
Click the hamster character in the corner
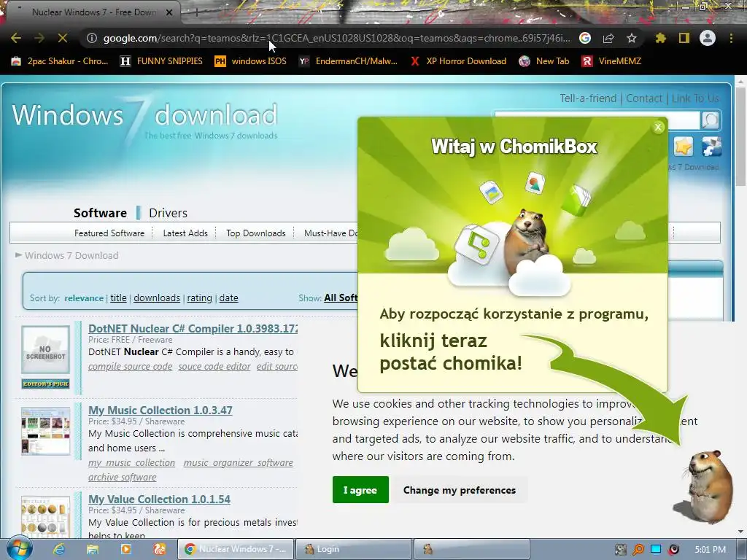pyautogui.click(x=708, y=486)
